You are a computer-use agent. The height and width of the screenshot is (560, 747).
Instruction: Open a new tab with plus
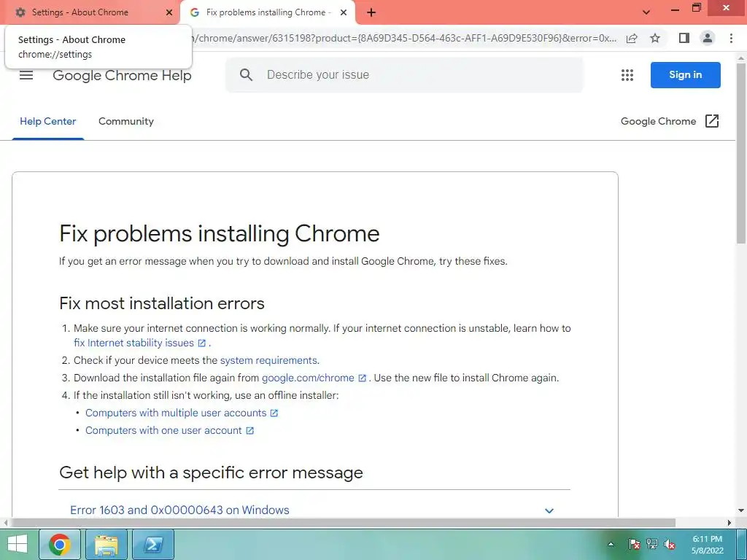coord(371,12)
